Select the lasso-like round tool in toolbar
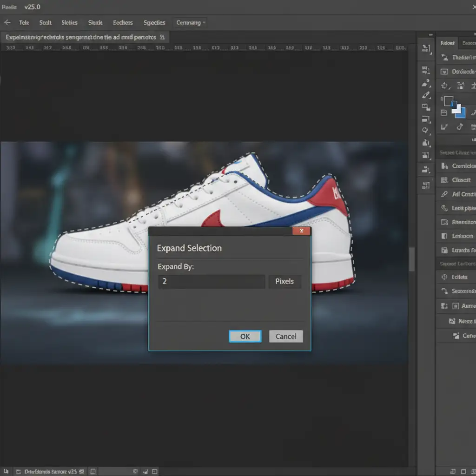The height and width of the screenshot is (476, 476). click(425, 131)
